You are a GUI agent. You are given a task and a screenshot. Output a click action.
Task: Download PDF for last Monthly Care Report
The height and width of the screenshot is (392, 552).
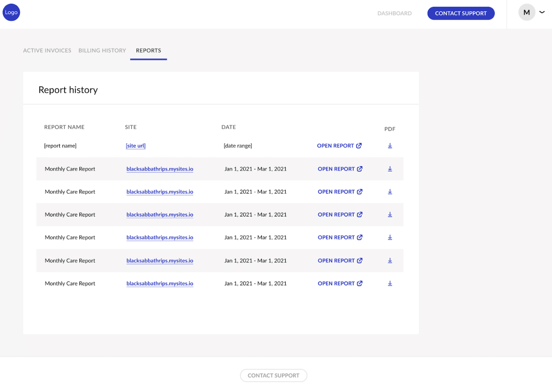coord(390,283)
